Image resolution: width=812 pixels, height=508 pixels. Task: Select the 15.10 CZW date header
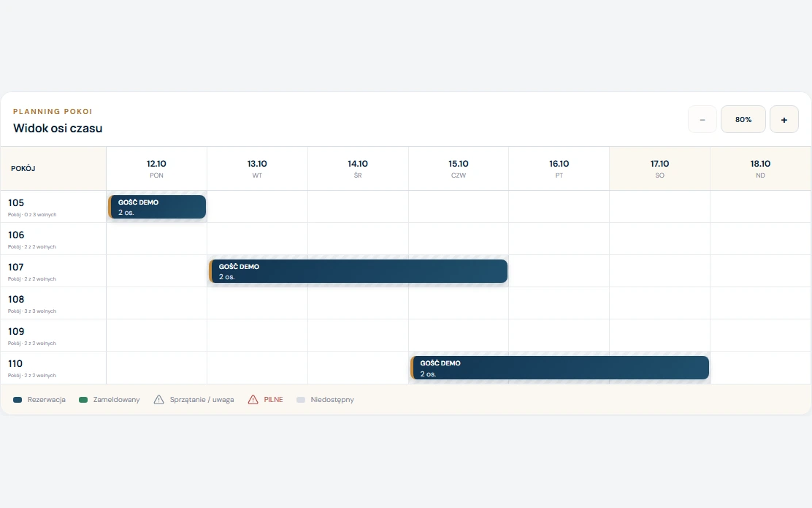[x=459, y=168]
